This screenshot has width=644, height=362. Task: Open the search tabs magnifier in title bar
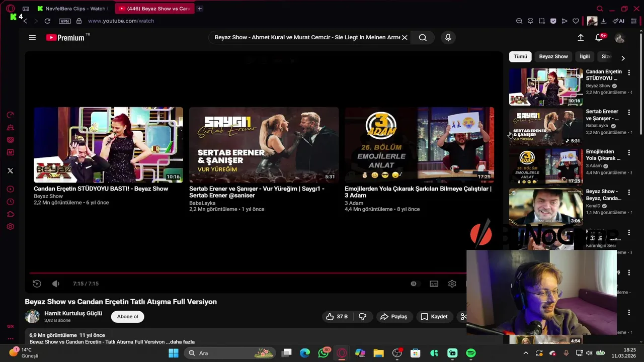pos(600,9)
